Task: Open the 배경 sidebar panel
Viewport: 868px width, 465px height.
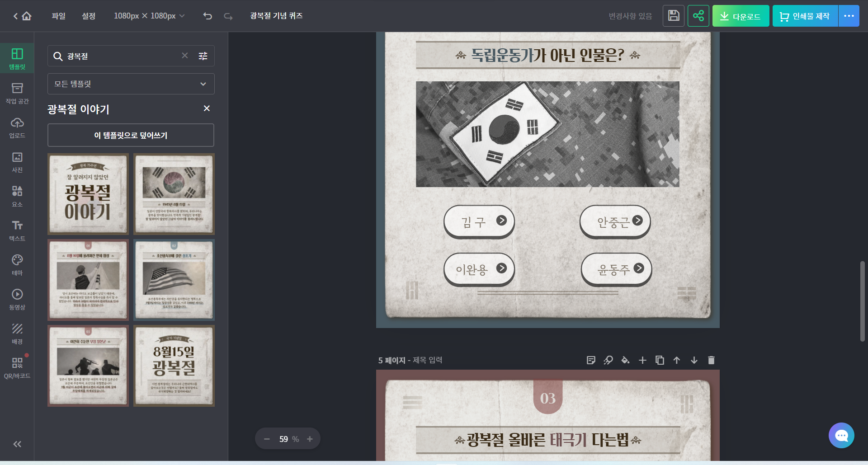Action: [x=17, y=333]
